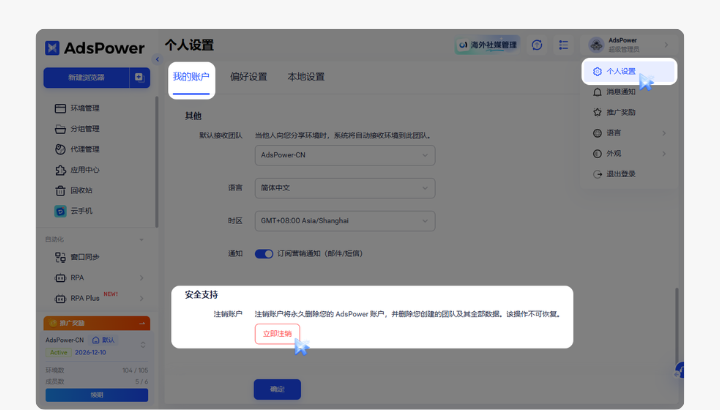Open 分组管理 folder icon in sidebar
Screen dimensions: 720x410
click(60, 129)
